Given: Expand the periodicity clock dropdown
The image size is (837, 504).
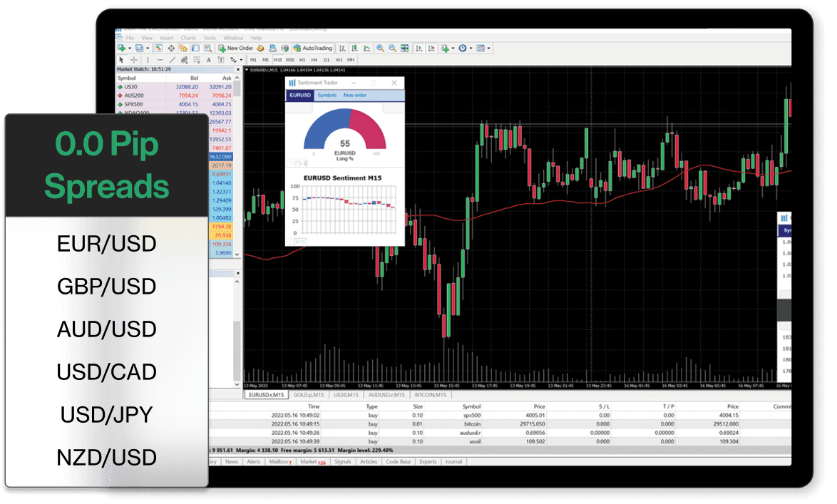Looking at the screenshot, I should (471, 48).
